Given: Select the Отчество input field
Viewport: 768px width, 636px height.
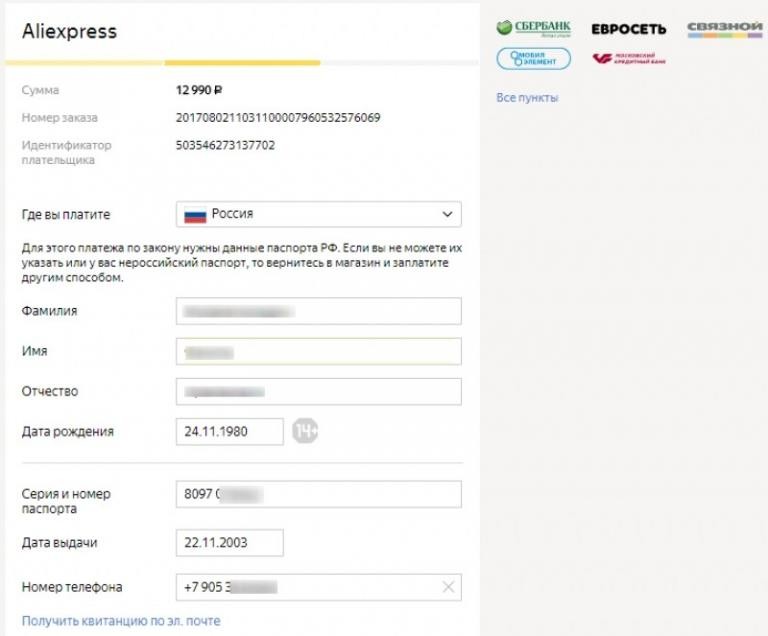Looking at the screenshot, I should (x=318, y=391).
